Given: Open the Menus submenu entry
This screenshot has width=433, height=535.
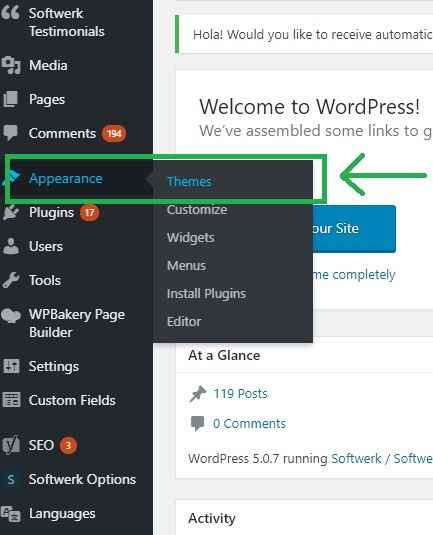Looking at the screenshot, I should [186, 265].
